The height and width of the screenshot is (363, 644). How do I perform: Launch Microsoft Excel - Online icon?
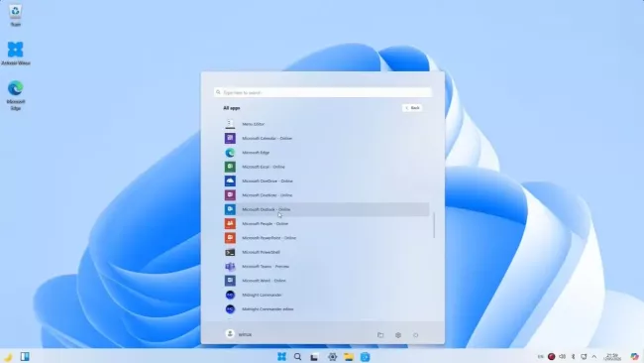[230, 167]
